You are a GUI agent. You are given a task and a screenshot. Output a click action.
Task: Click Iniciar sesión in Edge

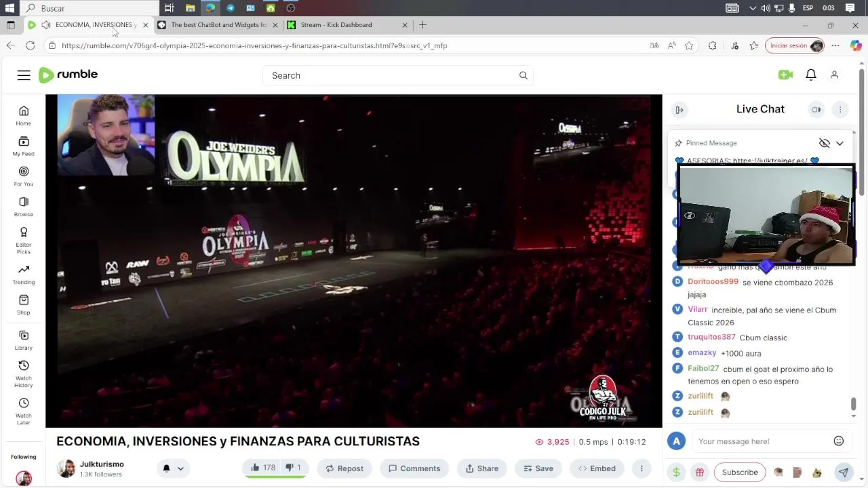pyautogui.click(x=794, y=45)
